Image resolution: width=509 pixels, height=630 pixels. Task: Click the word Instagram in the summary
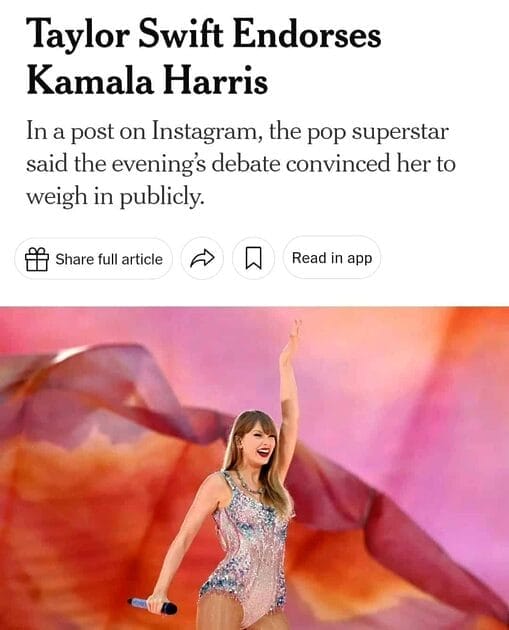click(x=205, y=132)
